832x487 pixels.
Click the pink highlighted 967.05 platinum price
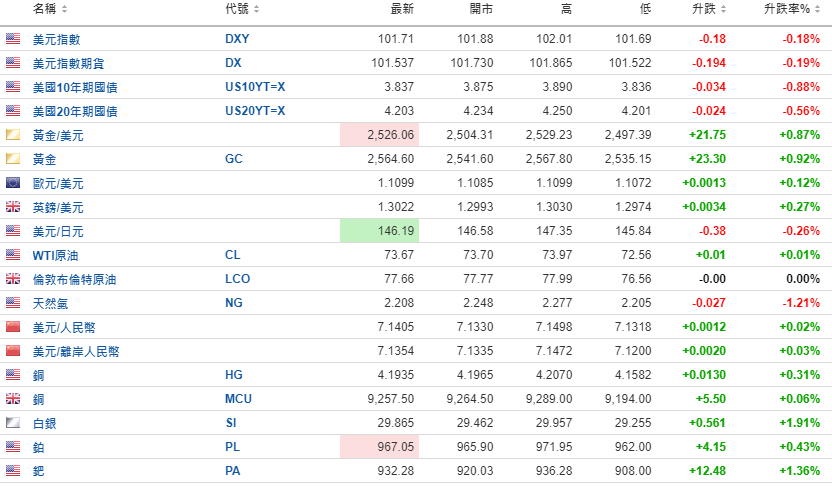[379, 447]
